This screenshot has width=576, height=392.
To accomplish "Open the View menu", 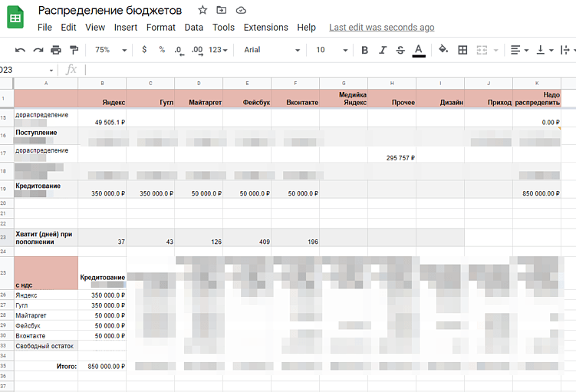I will tap(95, 28).
